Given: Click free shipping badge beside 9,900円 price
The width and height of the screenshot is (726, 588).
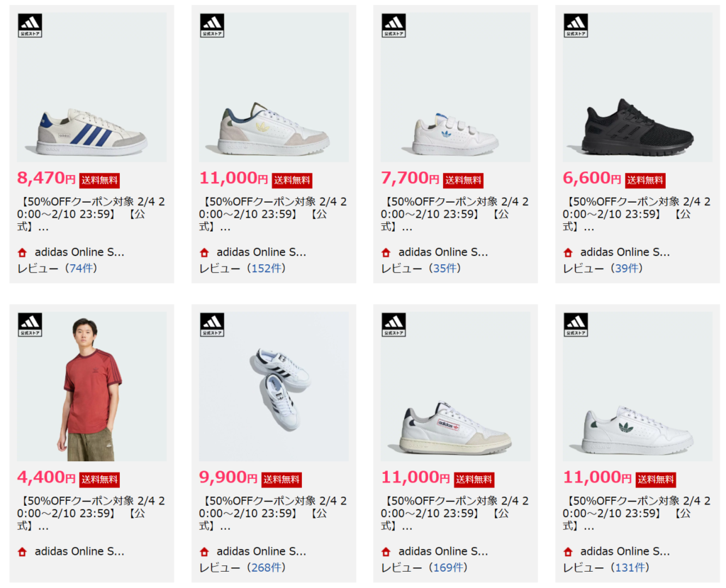Looking at the screenshot, I should coord(281,479).
